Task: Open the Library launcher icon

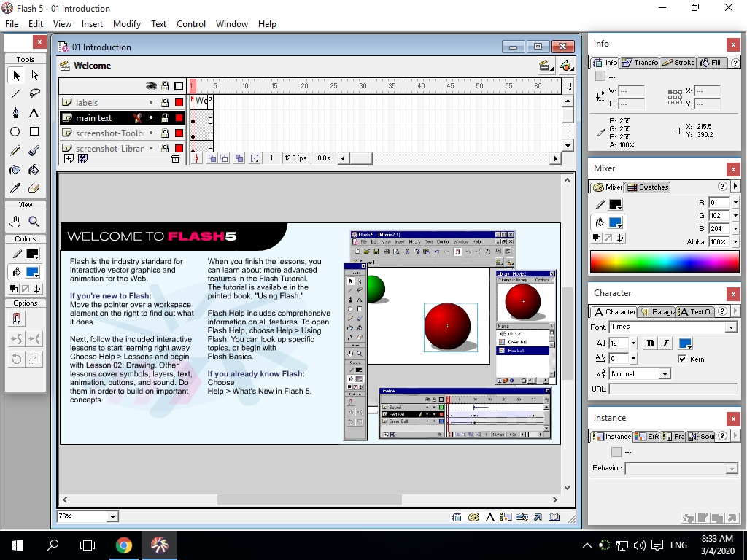Action: click(554, 517)
